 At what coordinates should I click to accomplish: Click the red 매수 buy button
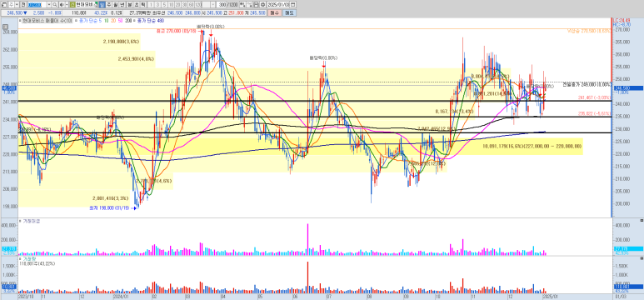point(274,13)
